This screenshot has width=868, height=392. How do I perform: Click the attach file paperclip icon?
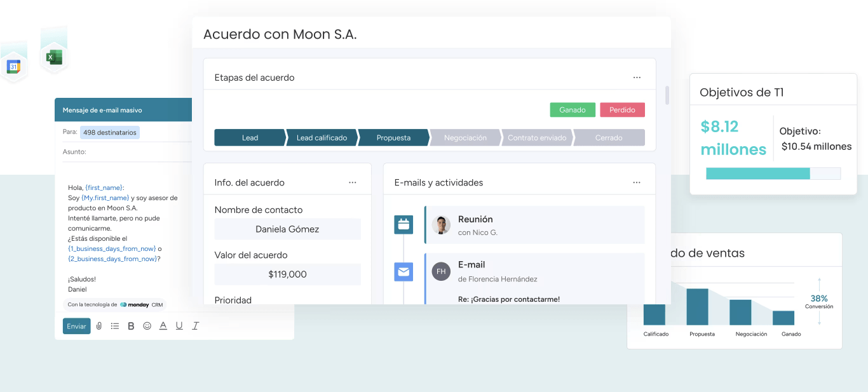click(99, 326)
